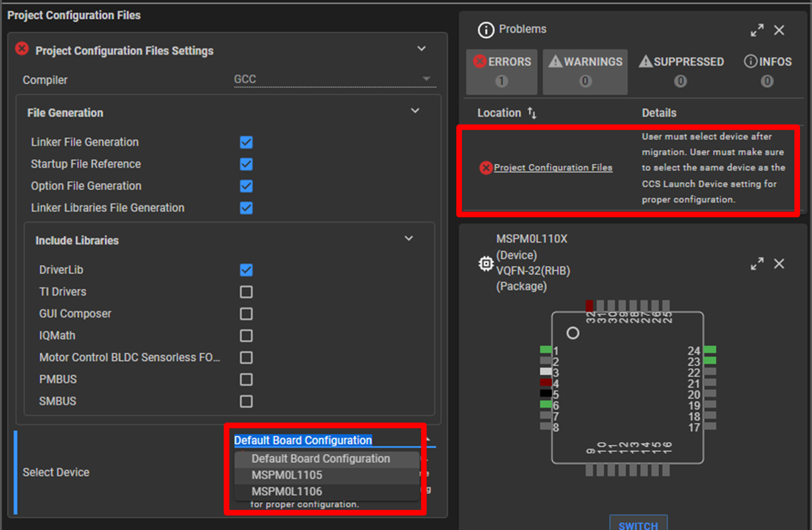812x530 pixels.
Task: Enable the TI Drivers library checkbox
Action: coord(246,292)
